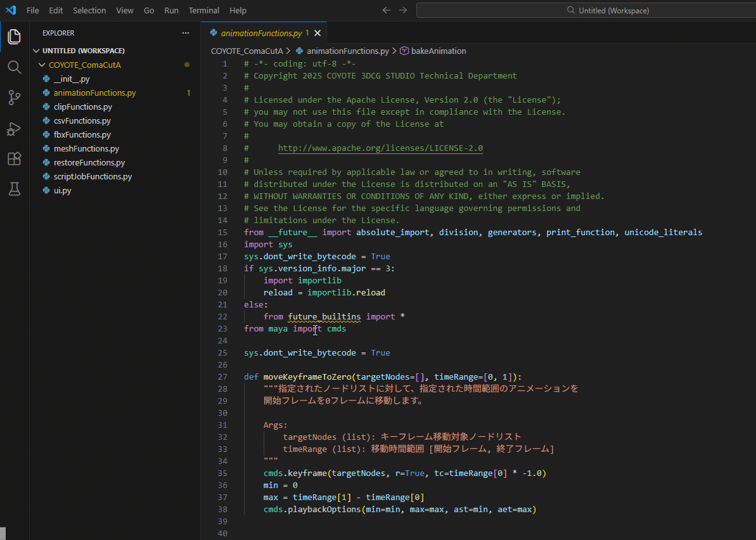Collapse the UNTITLED (WORKSPACE) section
Viewport: 756px width, 540px height.
[36, 51]
